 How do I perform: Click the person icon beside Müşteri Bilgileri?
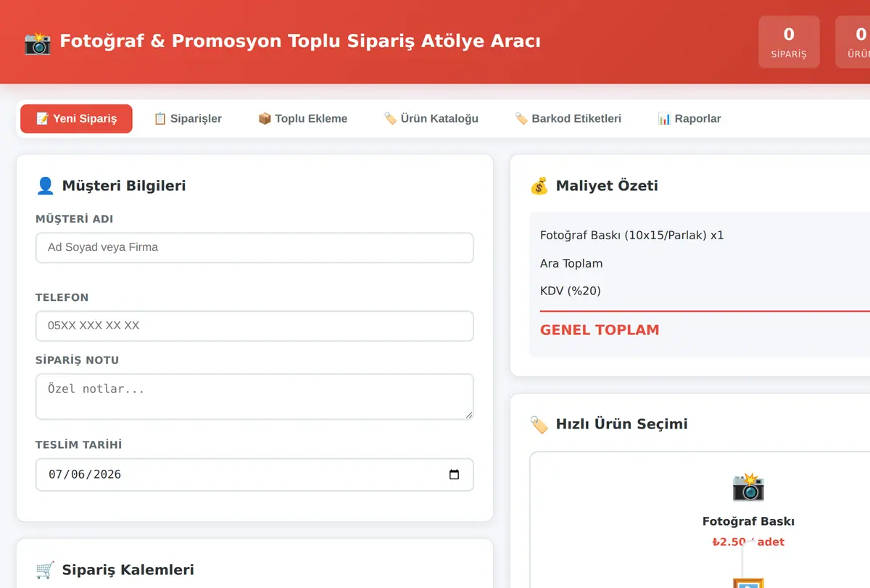click(x=45, y=186)
